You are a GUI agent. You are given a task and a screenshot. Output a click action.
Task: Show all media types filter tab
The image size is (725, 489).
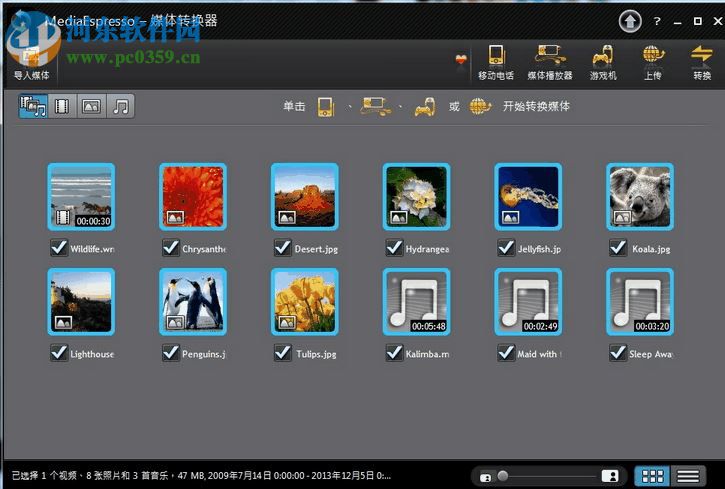33,106
